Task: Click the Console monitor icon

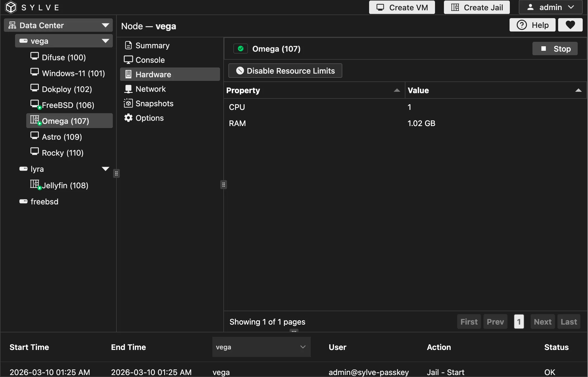Action: (x=128, y=60)
